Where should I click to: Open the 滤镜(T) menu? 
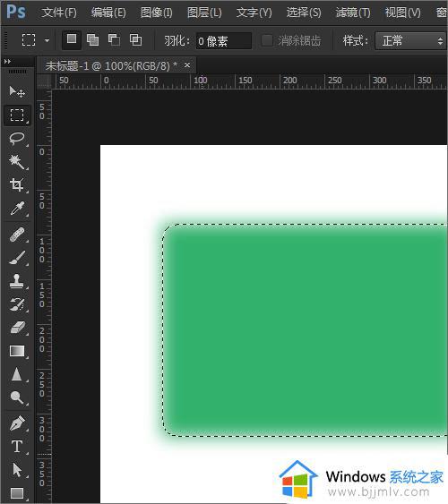353,13
